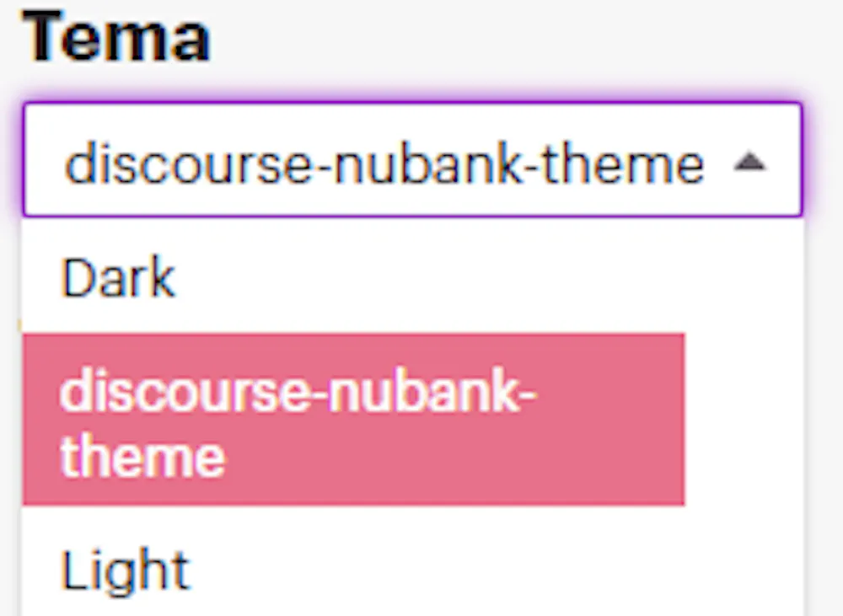
Task: Select the Dark theme option
Action: pos(118,278)
